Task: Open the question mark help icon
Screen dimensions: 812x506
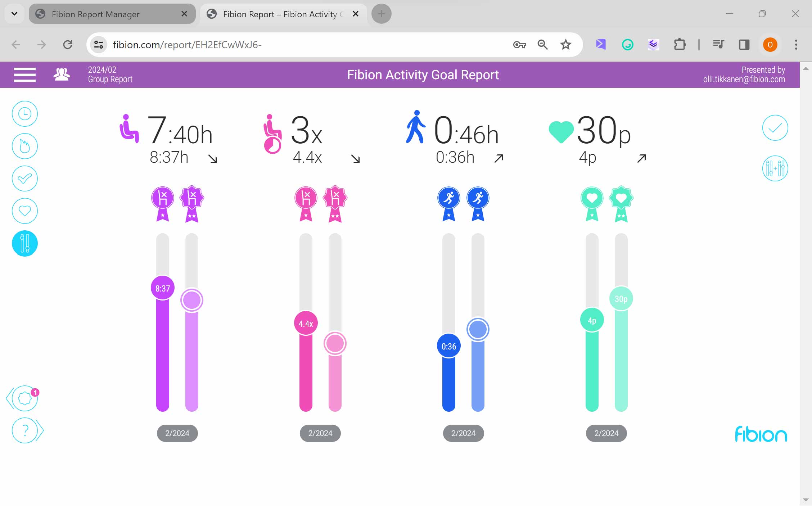Action: click(x=25, y=430)
